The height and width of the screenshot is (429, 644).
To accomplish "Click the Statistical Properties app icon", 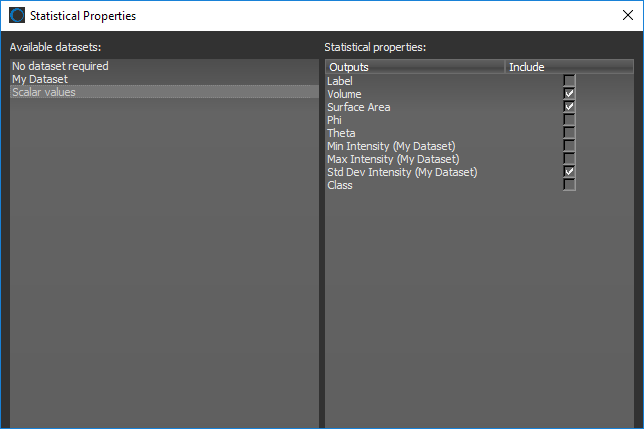I will pyautogui.click(x=17, y=16).
